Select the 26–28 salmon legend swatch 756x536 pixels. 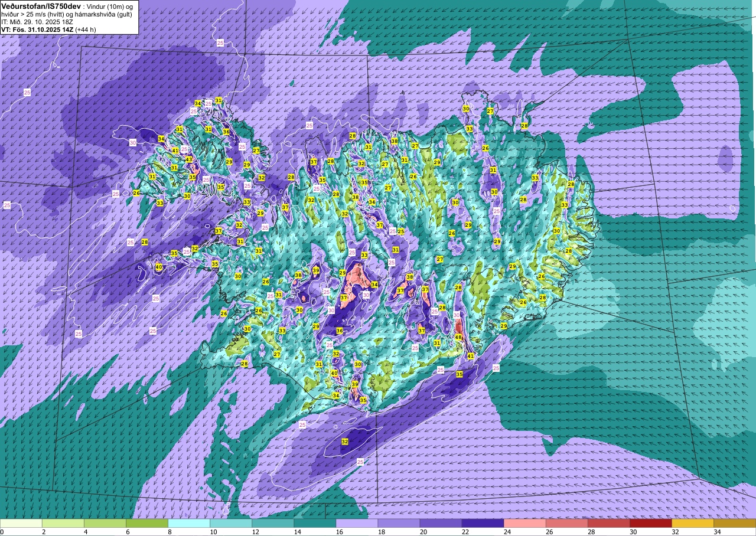[x=566, y=523]
